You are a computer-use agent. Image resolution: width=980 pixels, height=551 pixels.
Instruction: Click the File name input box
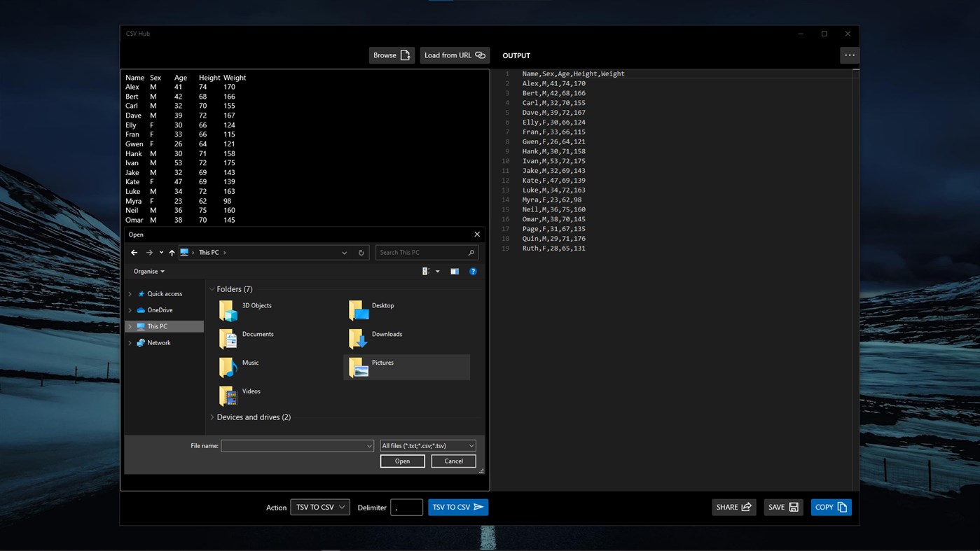coord(297,446)
